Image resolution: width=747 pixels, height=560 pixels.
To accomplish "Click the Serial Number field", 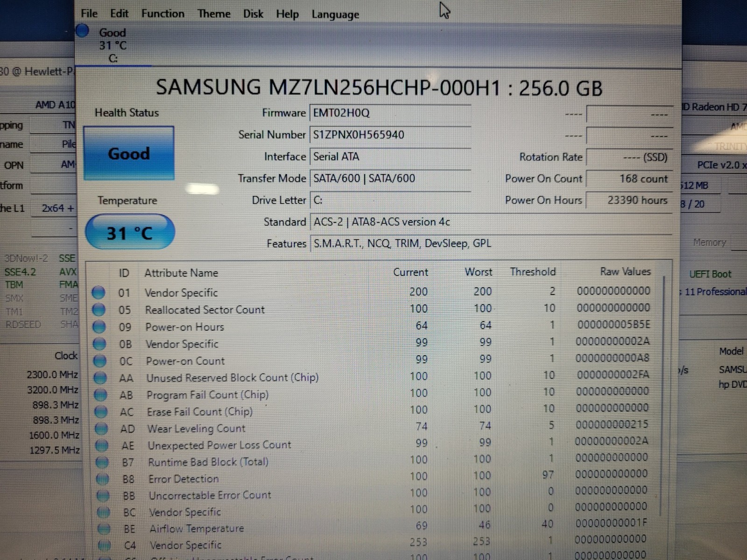I will pyautogui.click(x=390, y=135).
